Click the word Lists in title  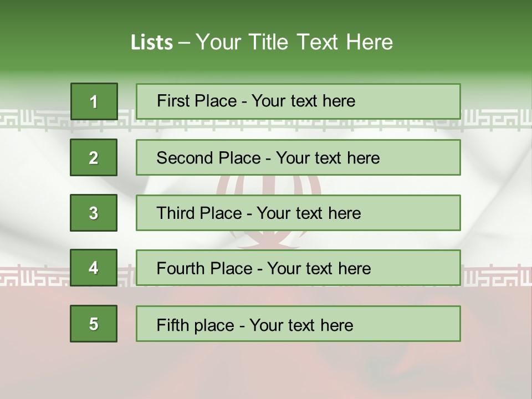pyautogui.click(x=151, y=42)
